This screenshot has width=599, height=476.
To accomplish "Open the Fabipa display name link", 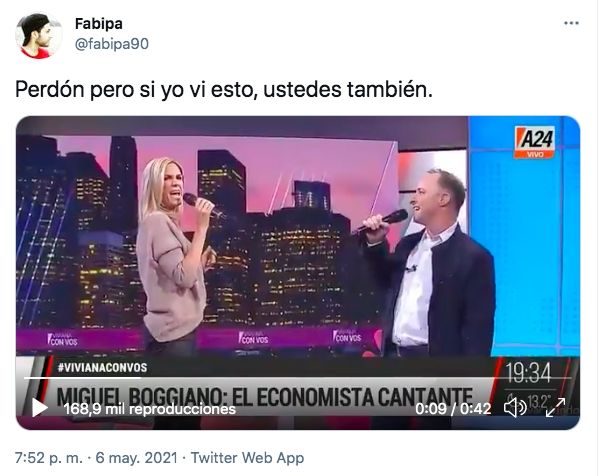I will tap(99, 24).
